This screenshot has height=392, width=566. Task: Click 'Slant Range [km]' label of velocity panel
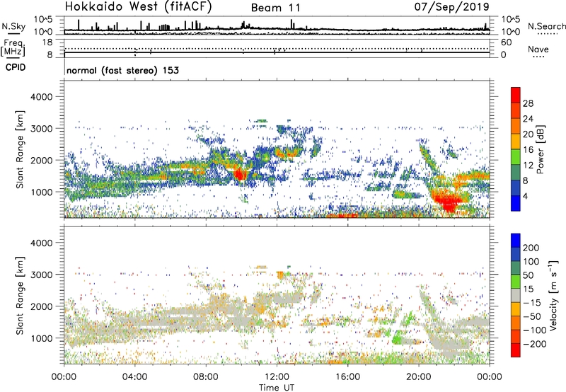[20, 296]
